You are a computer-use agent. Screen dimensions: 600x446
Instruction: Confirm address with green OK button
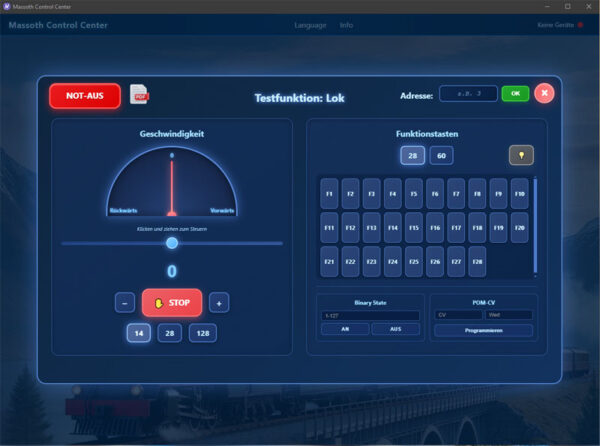(515, 94)
